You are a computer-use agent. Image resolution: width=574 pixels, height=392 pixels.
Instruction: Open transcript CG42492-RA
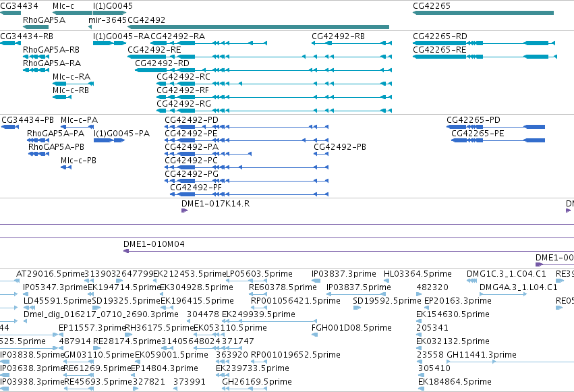pos(208,43)
